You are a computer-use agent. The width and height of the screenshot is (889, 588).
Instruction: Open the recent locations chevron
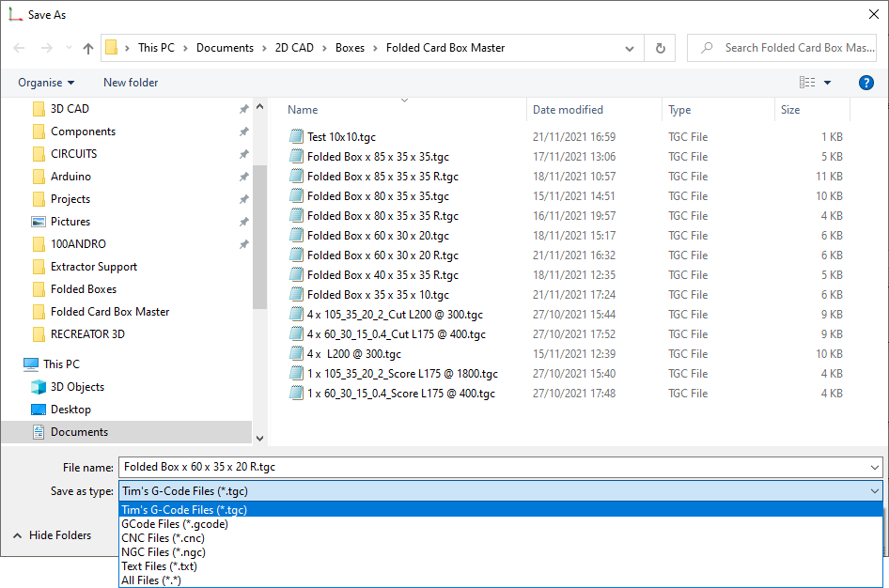tap(69, 48)
